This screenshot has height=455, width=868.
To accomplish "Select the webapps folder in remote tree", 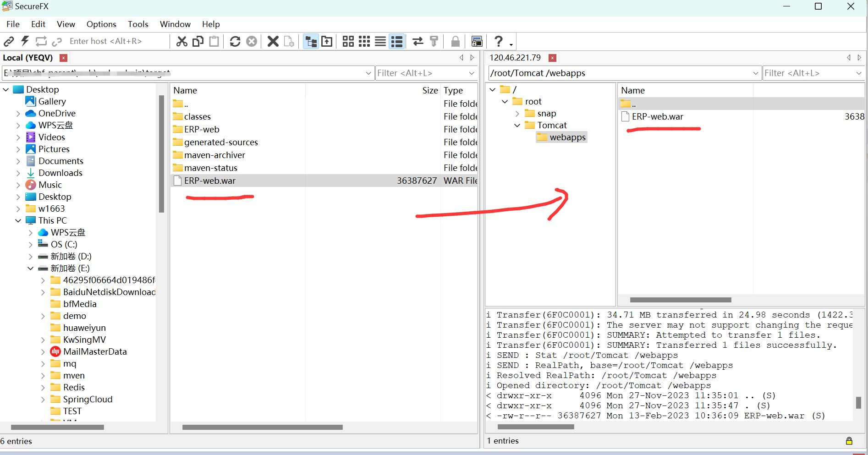I will [x=562, y=137].
